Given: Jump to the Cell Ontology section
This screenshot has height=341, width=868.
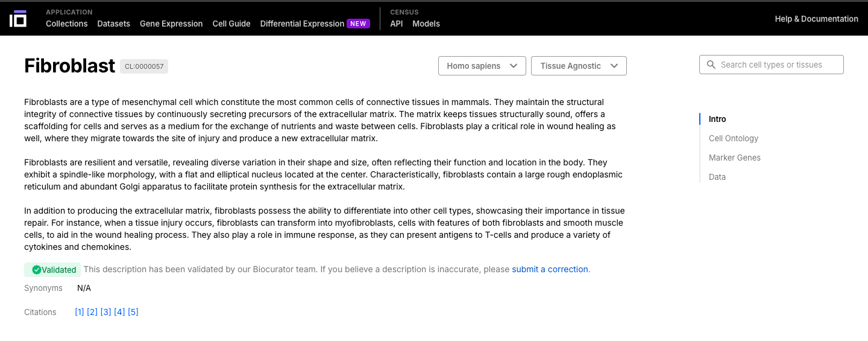Looking at the screenshot, I should pyautogui.click(x=734, y=138).
